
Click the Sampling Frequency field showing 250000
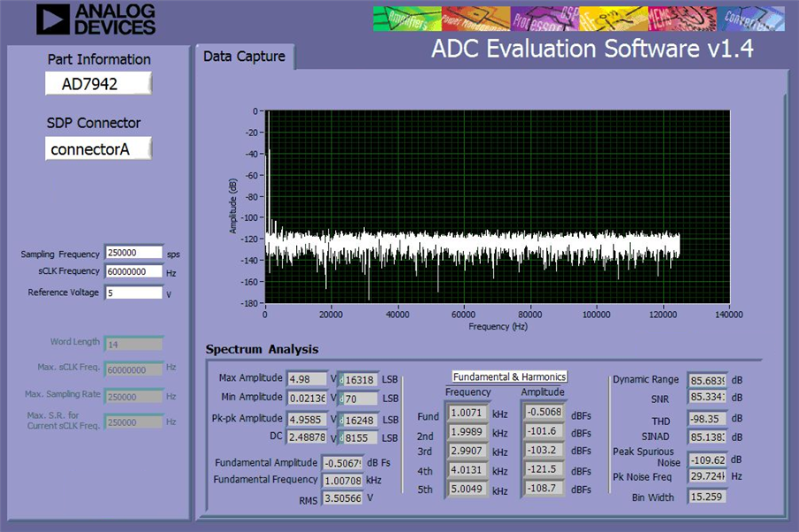134,253
